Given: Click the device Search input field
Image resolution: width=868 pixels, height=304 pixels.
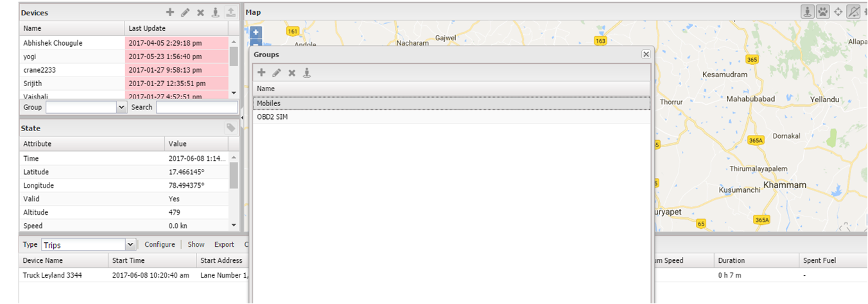Looking at the screenshot, I should 196,107.
